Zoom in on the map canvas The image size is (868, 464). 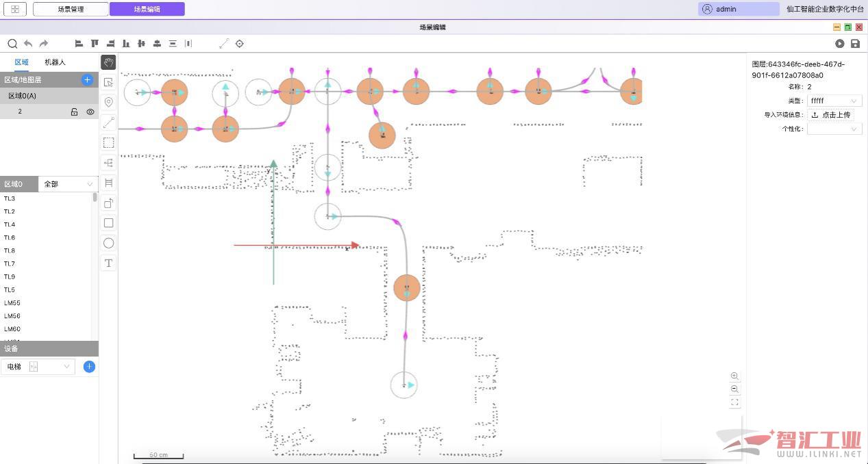coord(734,376)
